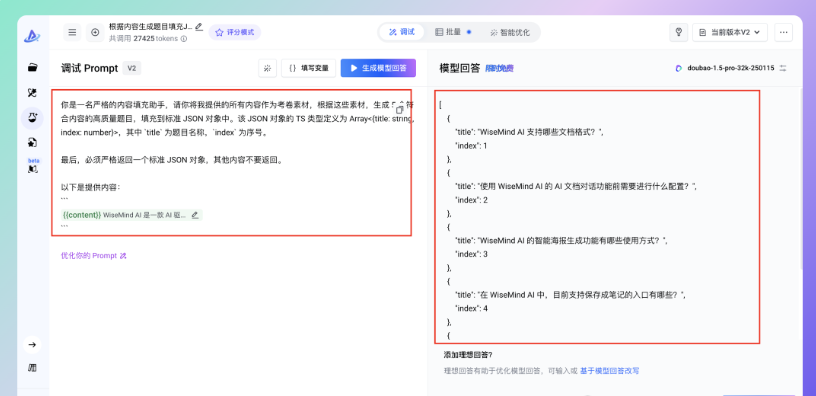Click the lightbulb tips button
The image size is (816, 396).
679,32
